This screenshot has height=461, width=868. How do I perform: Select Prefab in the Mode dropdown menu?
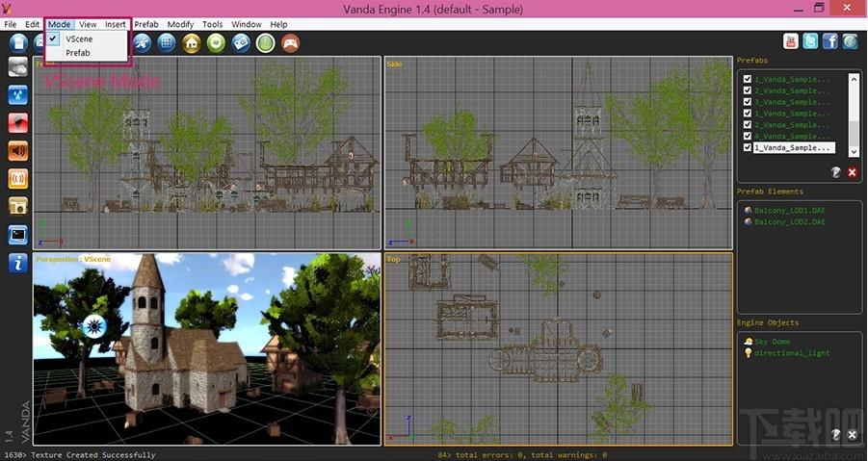pos(77,53)
